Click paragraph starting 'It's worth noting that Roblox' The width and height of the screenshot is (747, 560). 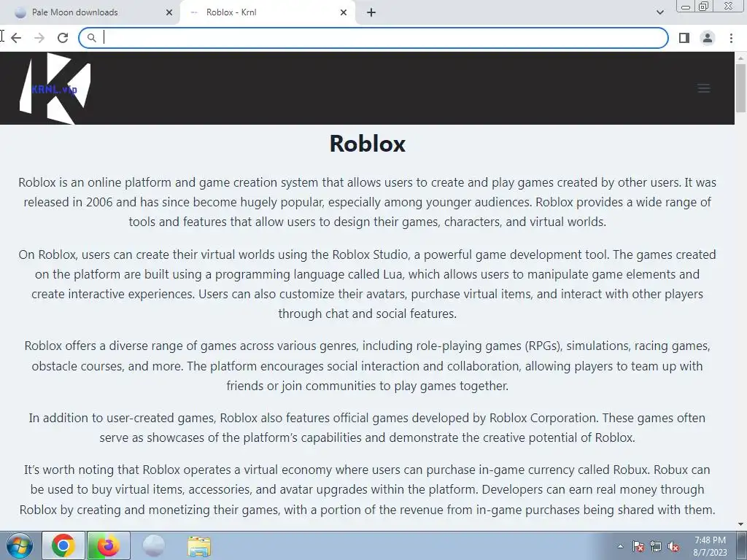(x=368, y=489)
